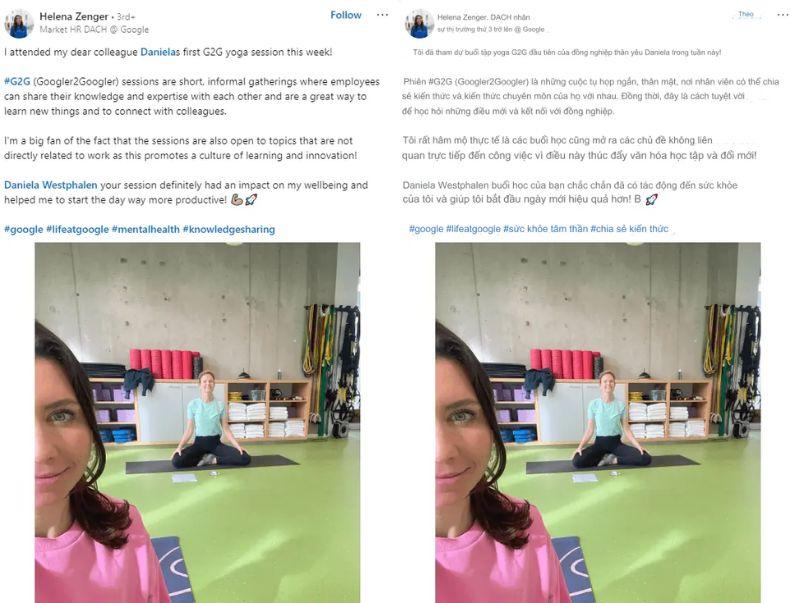
Task: Open the yoga photo in English post
Action: pos(197,422)
